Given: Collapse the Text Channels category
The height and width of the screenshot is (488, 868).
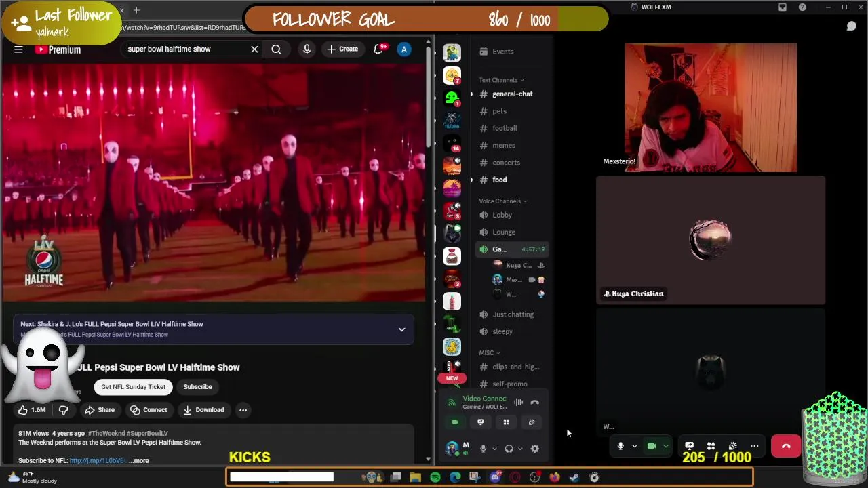Looking at the screenshot, I should pyautogui.click(x=501, y=80).
